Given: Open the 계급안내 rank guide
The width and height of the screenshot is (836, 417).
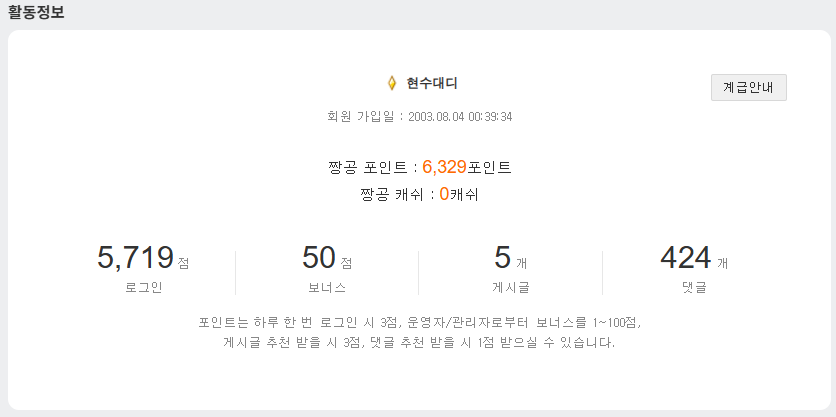Looking at the screenshot, I should coord(749,88).
